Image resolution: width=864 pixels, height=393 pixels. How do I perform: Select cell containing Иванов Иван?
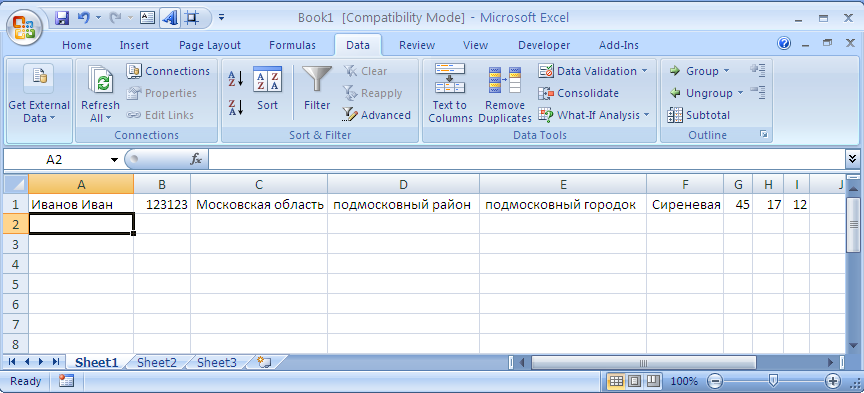click(x=81, y=204)
